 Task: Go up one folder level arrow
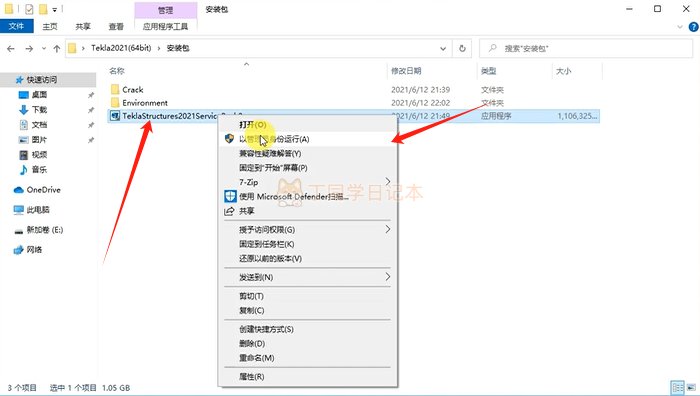point(57,49)
